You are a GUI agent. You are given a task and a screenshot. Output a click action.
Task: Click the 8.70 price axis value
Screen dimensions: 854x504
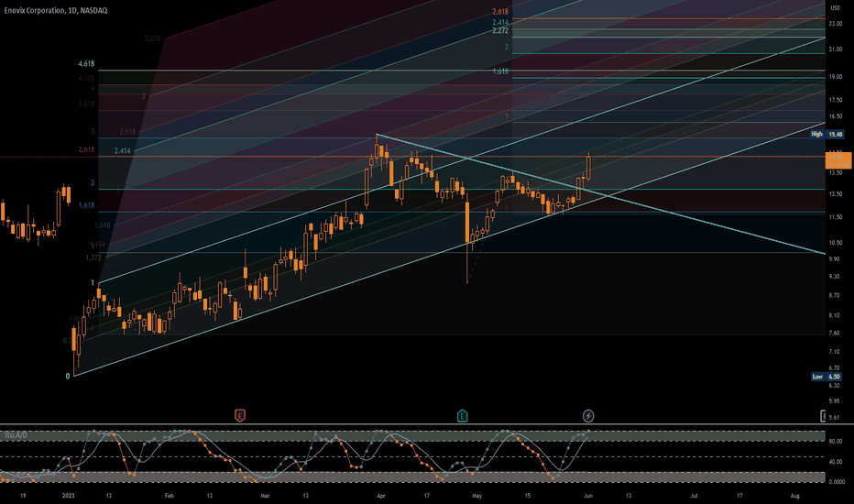tap(834, 295)
